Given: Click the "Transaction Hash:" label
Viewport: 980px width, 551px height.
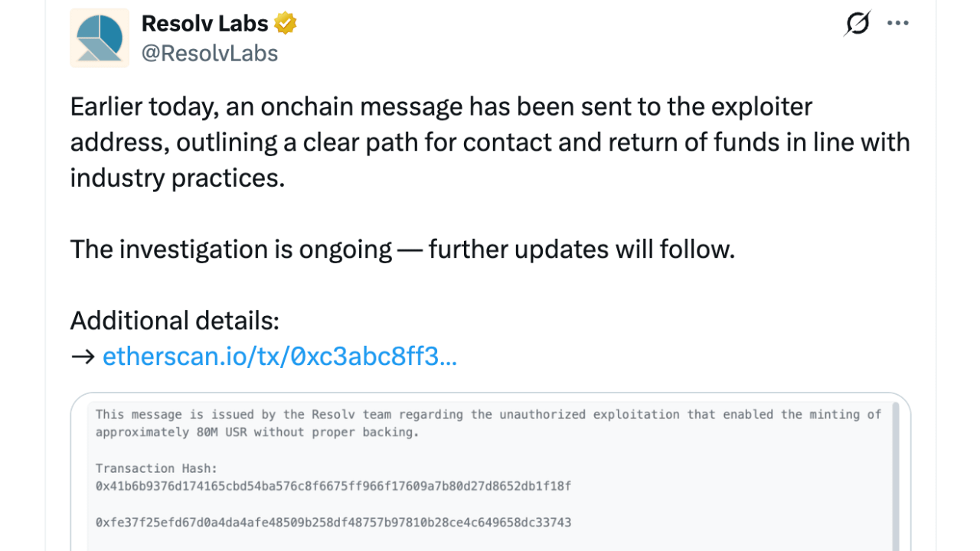Looking at the screenshot, I should 157,468.
